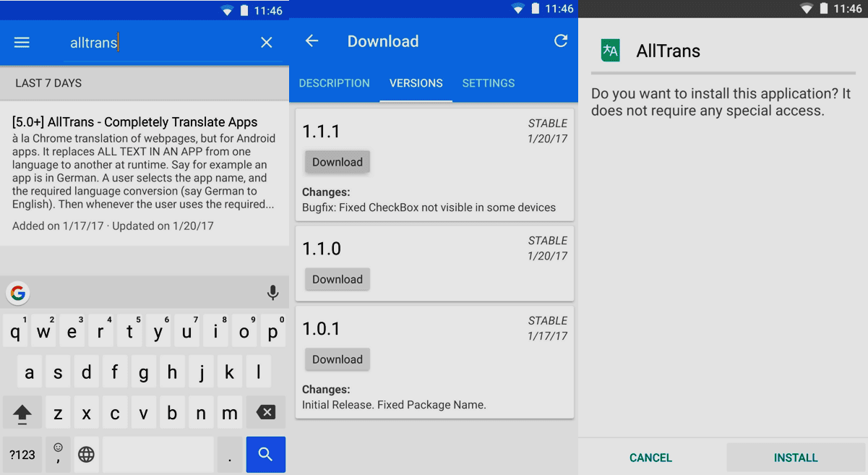Download version 1.1.1

[x=338, y=162]
